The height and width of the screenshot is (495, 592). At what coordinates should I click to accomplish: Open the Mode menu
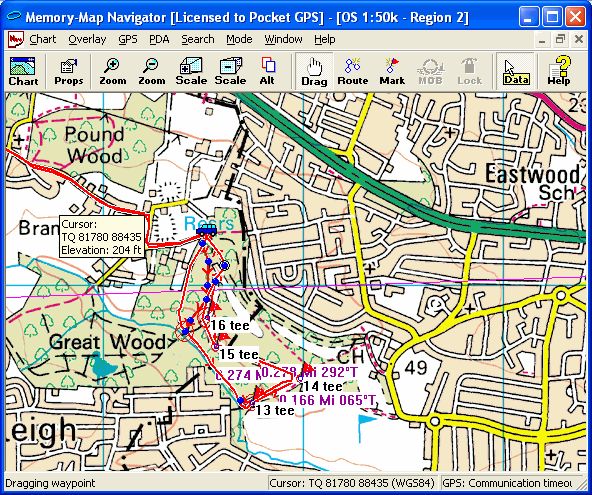point(239,39)
